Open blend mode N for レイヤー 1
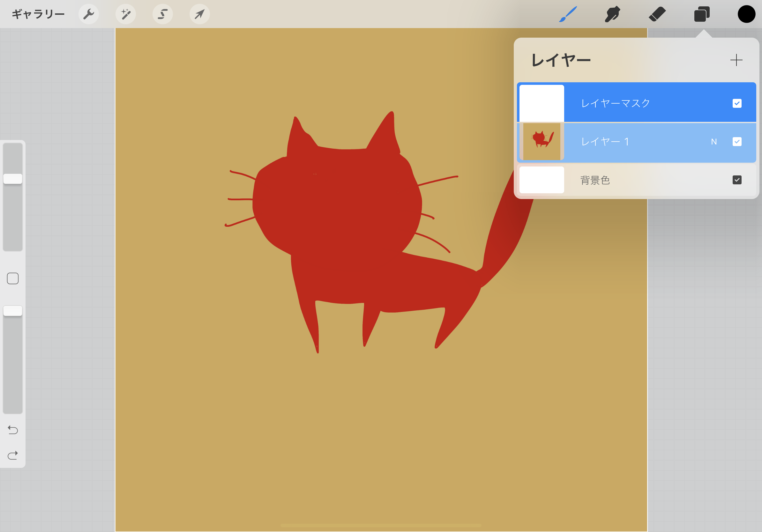762x532 pixels. 714,142
